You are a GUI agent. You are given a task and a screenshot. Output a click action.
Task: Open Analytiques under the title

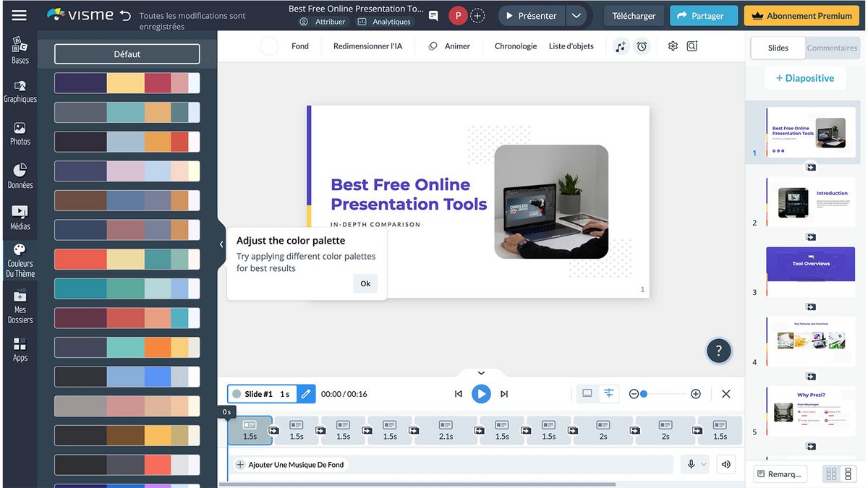[384, 22]
